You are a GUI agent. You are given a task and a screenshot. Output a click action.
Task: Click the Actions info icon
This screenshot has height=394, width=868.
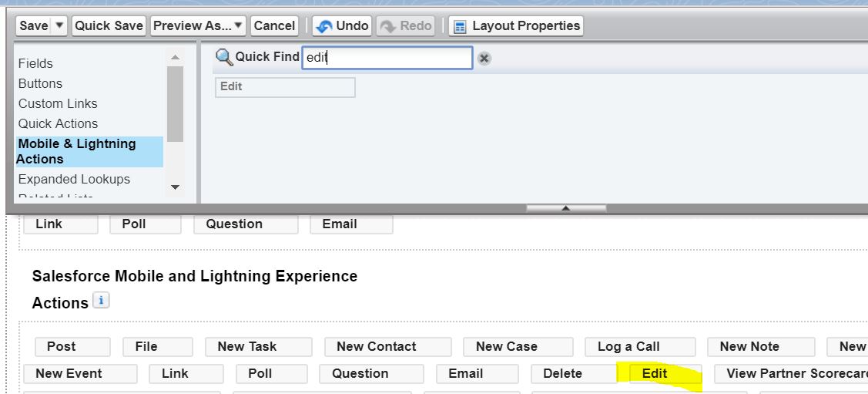coord(101,301)
